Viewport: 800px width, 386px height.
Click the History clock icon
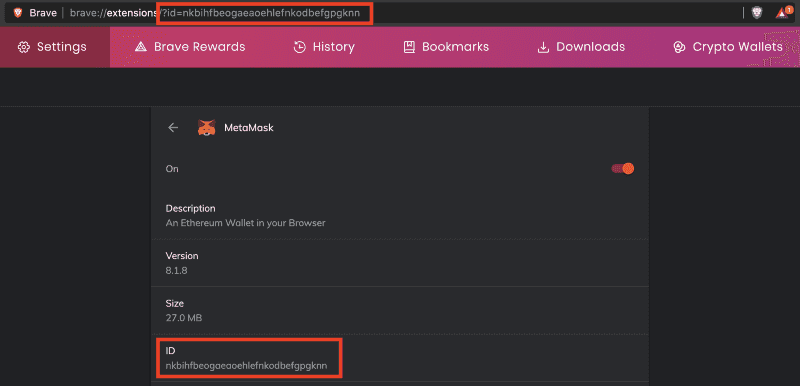[299, 47]
